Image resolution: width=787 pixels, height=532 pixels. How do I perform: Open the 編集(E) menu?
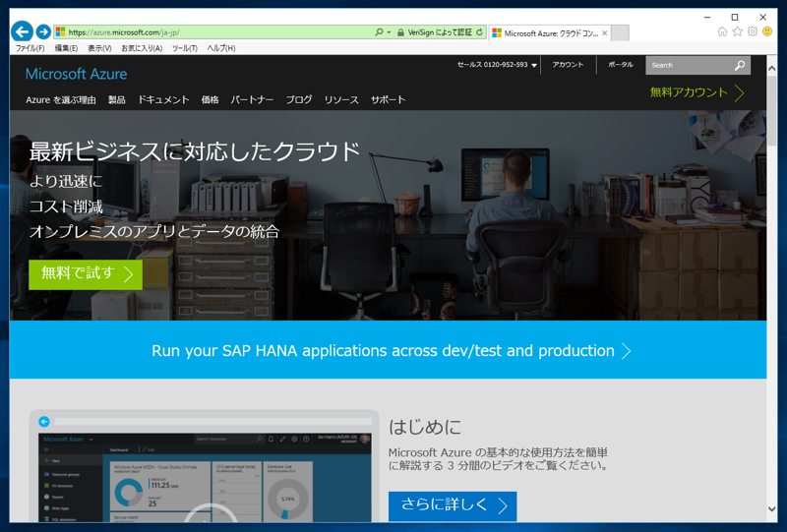coord(66,48)
